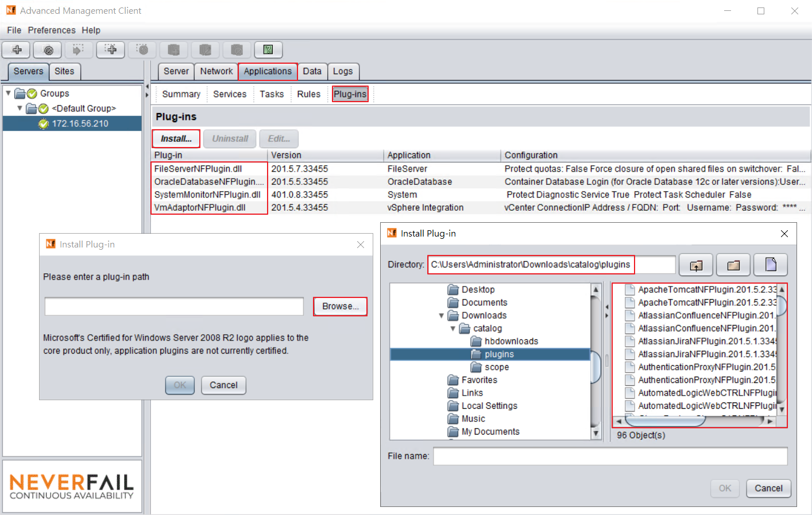Click the Advanced Management Client title bar logo
The image size is (812, 515).
click(x=11, y=10)
